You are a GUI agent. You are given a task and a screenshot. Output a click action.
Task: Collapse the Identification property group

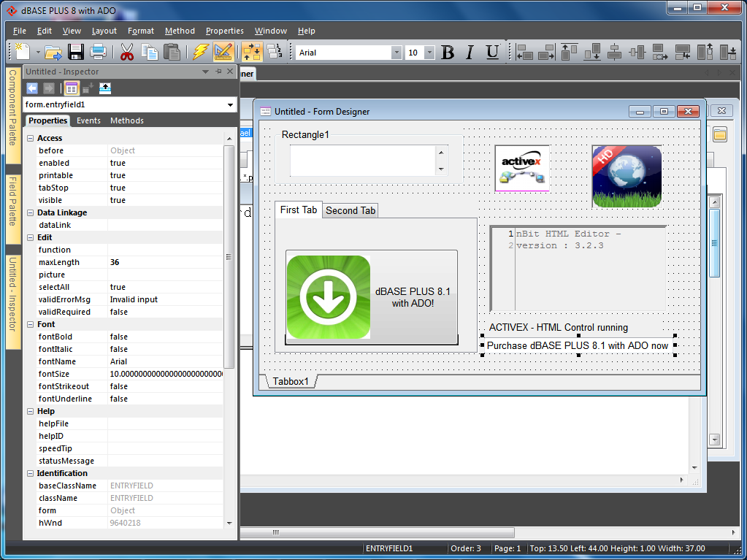[x=31, y=473]
